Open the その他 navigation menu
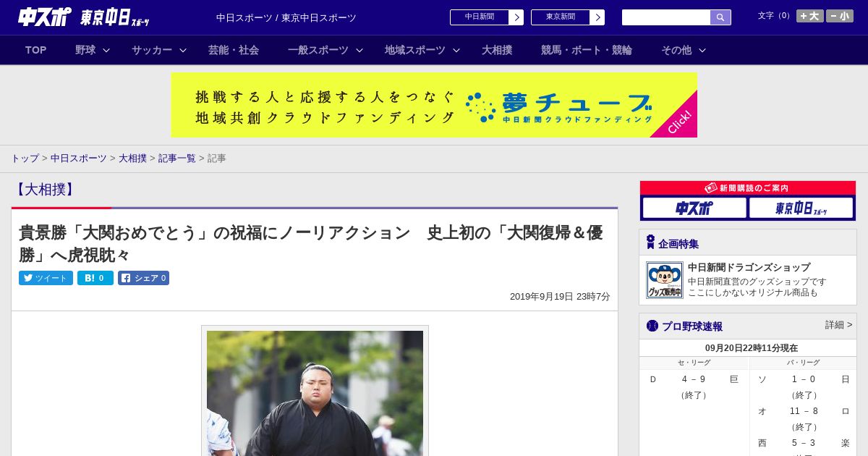868x456 pixels. (x=676, y=50)
